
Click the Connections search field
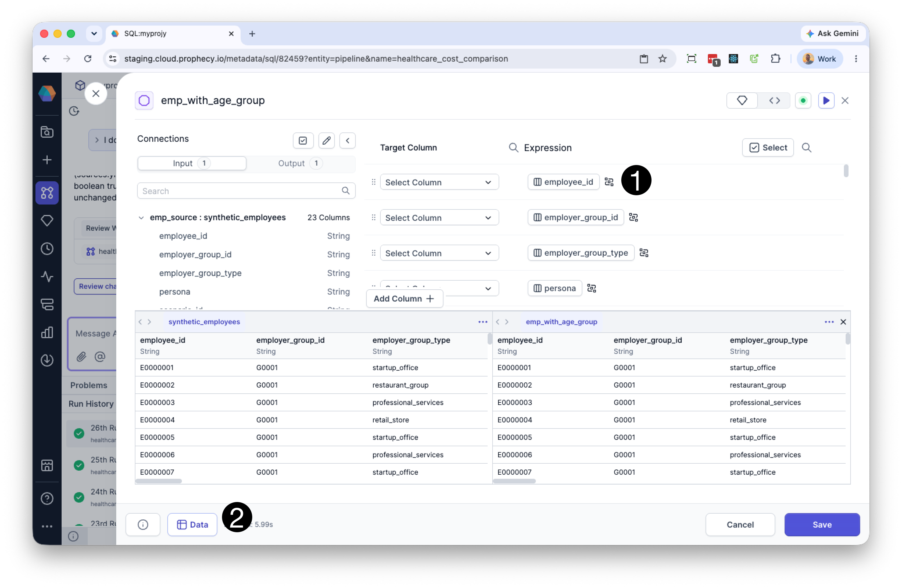pos(246,191)
